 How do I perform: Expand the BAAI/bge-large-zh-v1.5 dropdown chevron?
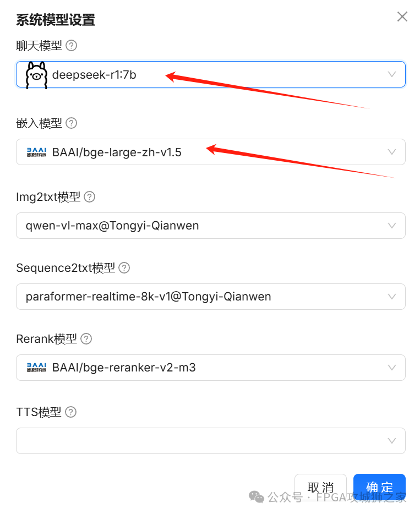point(392,152)
